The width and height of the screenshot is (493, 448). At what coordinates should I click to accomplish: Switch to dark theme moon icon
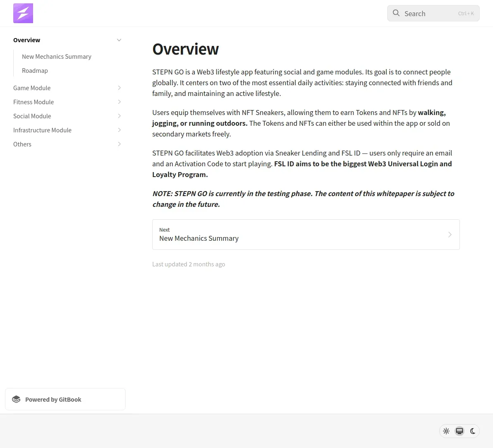(x=473, y=431)
